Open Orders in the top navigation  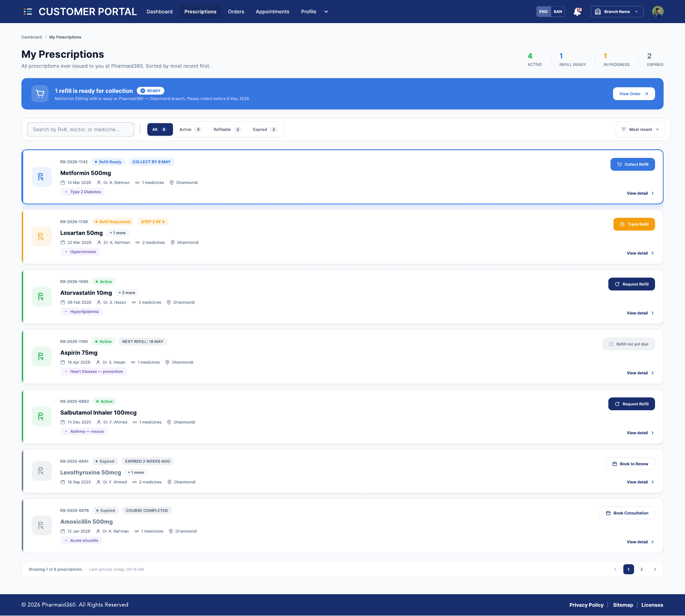[236, 12]
